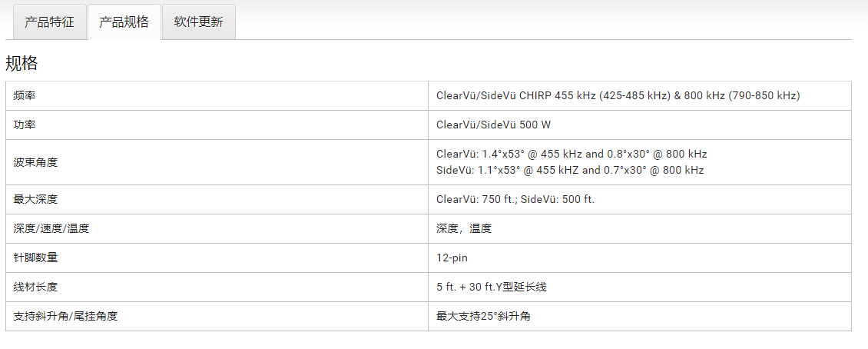Click the 深度，温度 value cell
The width and height of the screenshot is (868, 349).
click(x=463, y=228)
